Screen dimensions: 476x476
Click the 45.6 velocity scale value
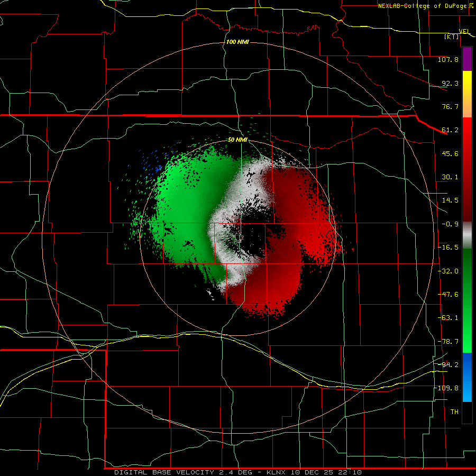coord(450,153)
